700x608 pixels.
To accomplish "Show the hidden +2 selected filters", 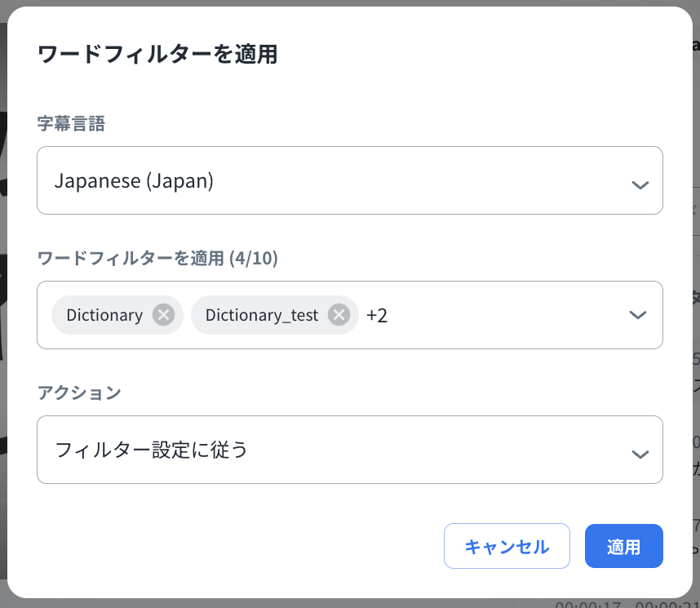I will (377, 315).
